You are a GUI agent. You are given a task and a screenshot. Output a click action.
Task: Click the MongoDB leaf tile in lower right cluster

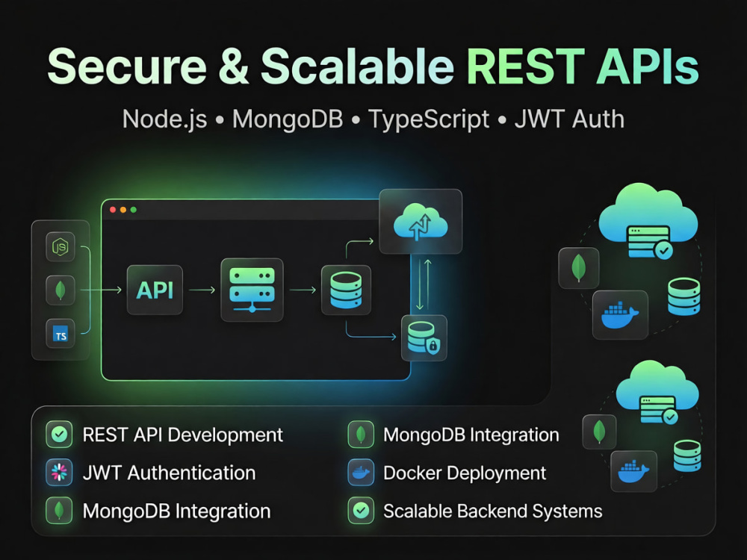[x=599, y=432]
